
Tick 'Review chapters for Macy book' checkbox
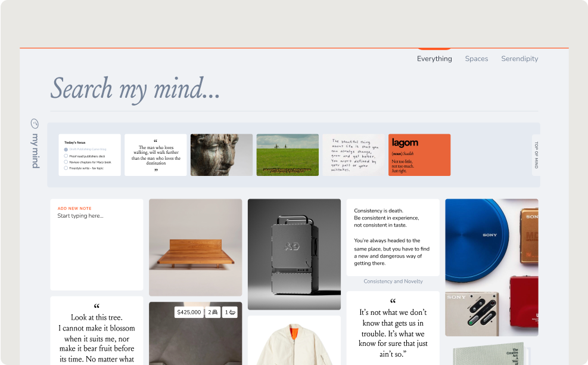click(x=66, y=162)
